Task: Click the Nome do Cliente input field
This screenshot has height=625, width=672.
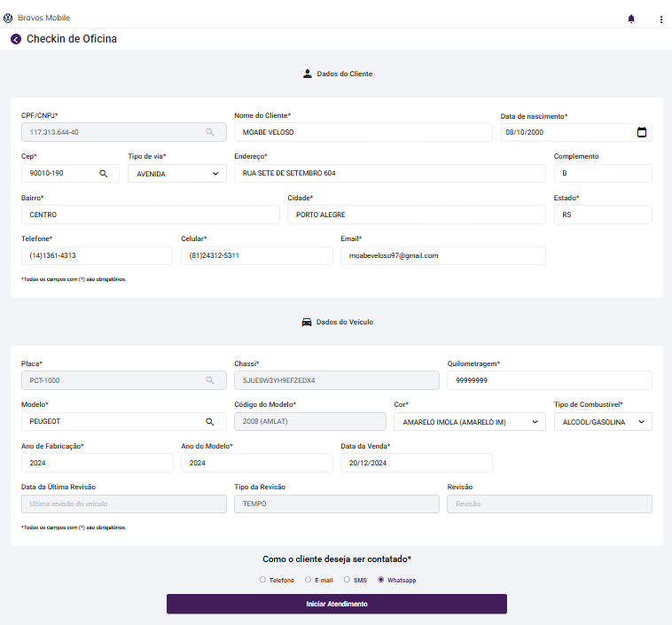Action: coord(363,132)
